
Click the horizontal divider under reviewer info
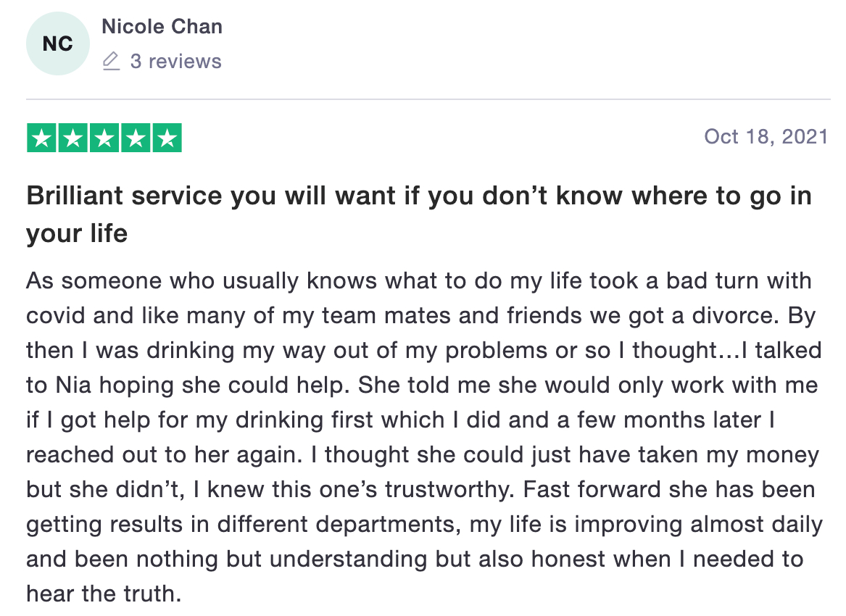pyautogui.click(x=428, y=99)
